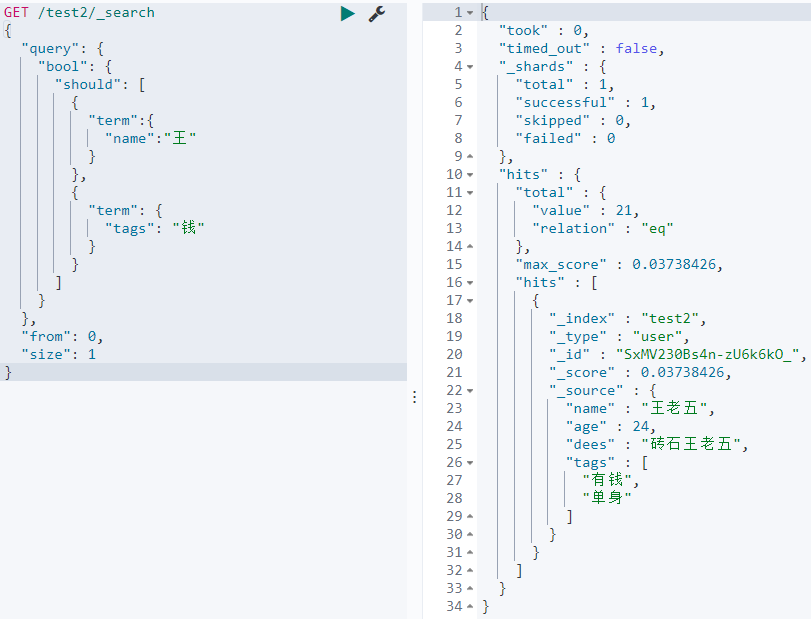
Task: Collapse the total fold at line 11
Action: click(470, 192)
